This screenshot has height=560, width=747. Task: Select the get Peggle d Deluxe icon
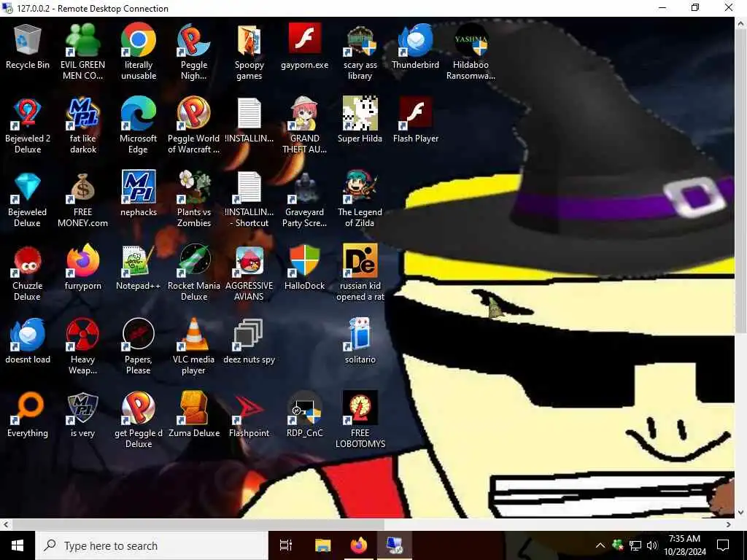click(x=138, y=421)
